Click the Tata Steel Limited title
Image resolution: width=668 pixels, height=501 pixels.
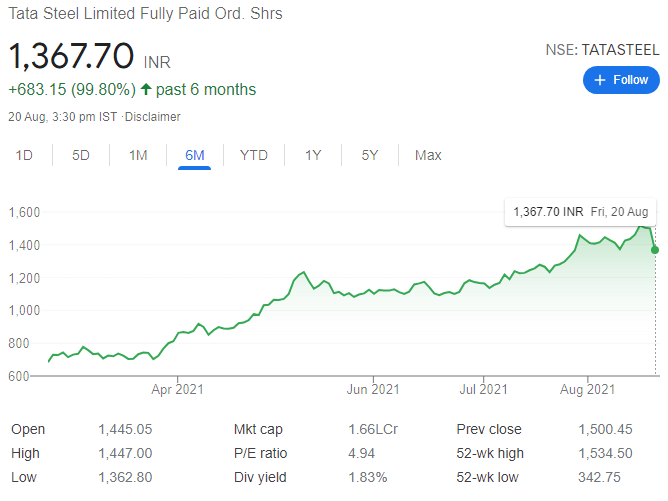145,14
